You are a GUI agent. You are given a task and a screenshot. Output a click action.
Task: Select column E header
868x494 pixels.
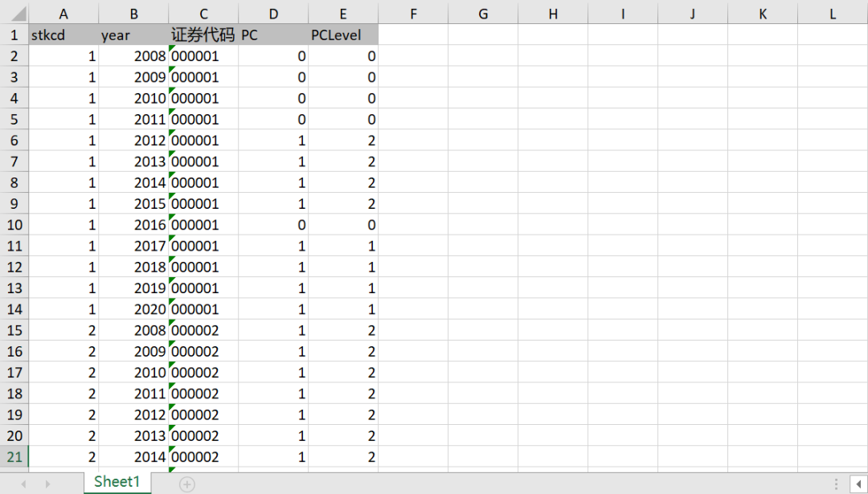(343, 14)
